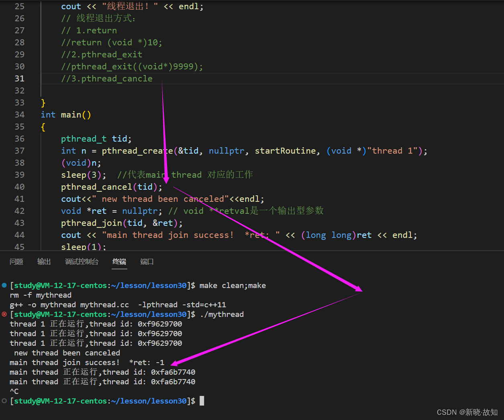Click first 'thread 1 正在运行' output line
Screen dimensions: 504x420
[x=96, y=324]
